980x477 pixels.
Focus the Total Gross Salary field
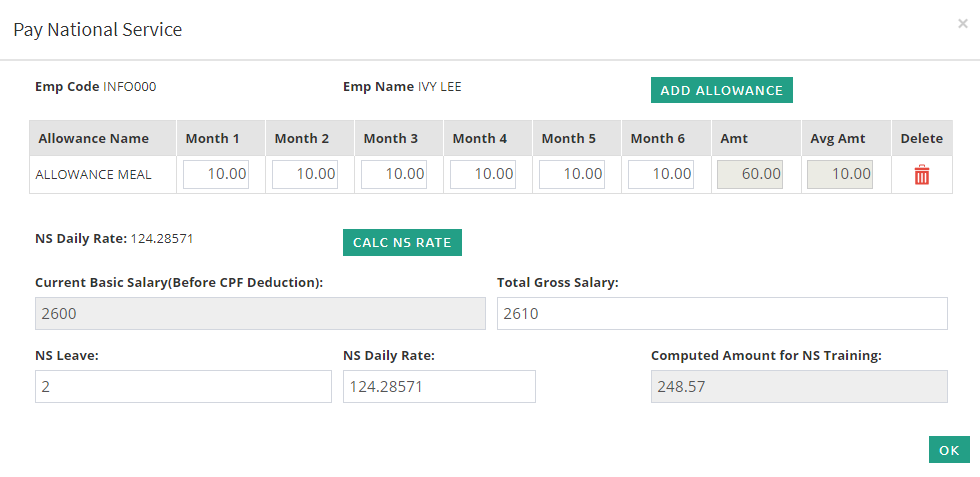tap(721, 314)
